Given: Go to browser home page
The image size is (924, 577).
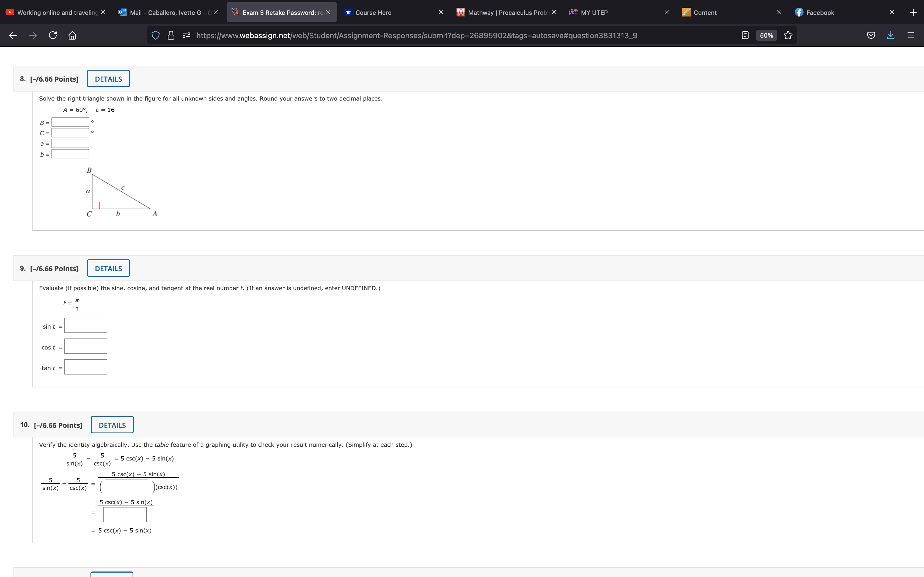Looking at the screenshot, I should (72, 35).
